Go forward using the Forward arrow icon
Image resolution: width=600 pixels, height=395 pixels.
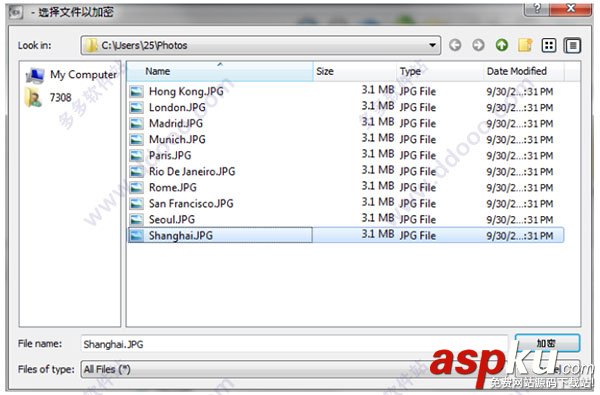click(x=478, y=45)
